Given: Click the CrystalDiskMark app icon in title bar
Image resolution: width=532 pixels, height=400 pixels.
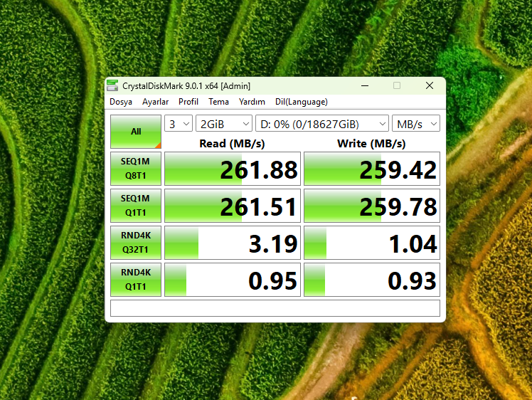Looking at the screenshot, I should (112, 86).
